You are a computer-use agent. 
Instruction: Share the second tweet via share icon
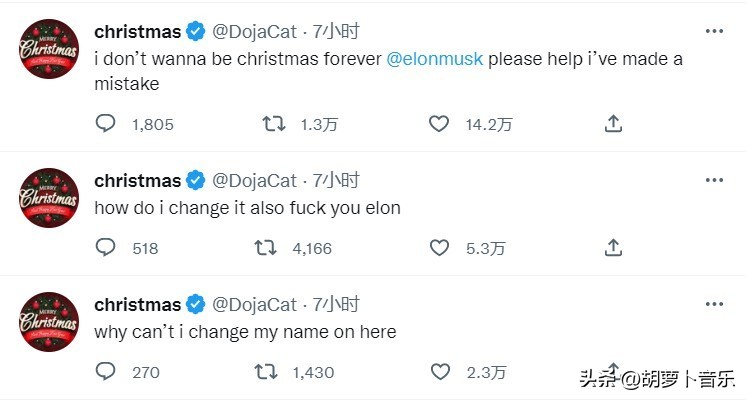(x=614, y=248)
